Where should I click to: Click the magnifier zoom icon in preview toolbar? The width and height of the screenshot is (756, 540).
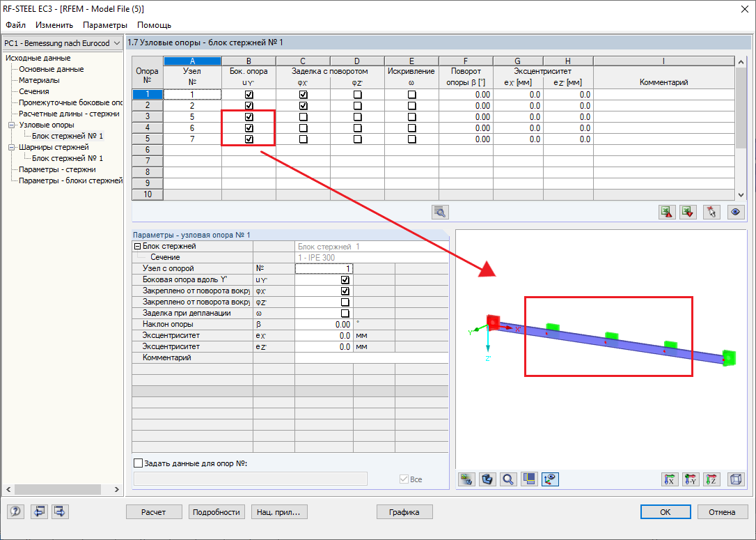pos(508,479)
